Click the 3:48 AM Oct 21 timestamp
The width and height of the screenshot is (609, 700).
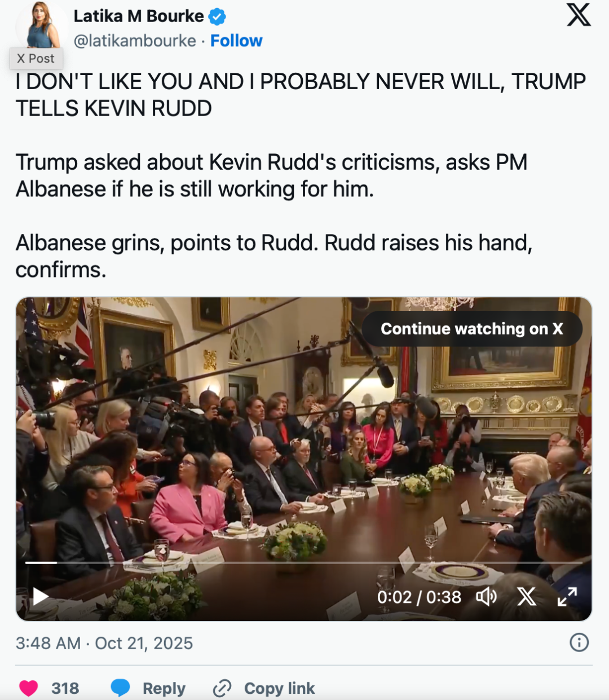coord(104,643)
